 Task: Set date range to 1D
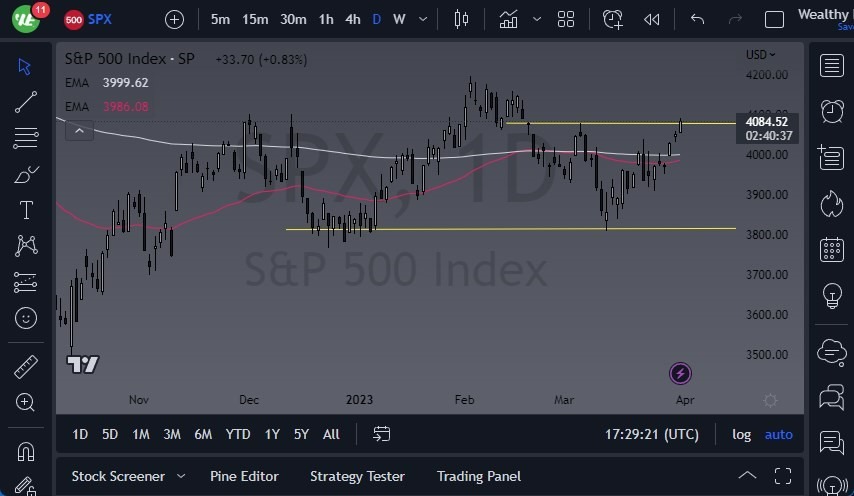80,434
